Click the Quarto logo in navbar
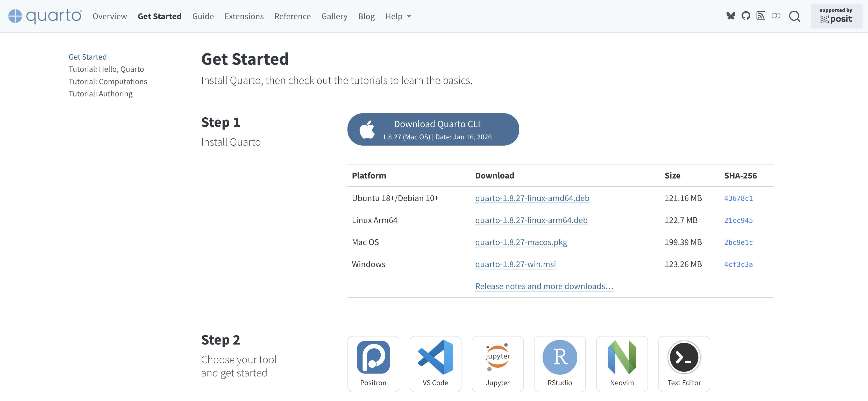Image resolution: width=868 pixels, height=401 pixels. [x=45, y=16]
